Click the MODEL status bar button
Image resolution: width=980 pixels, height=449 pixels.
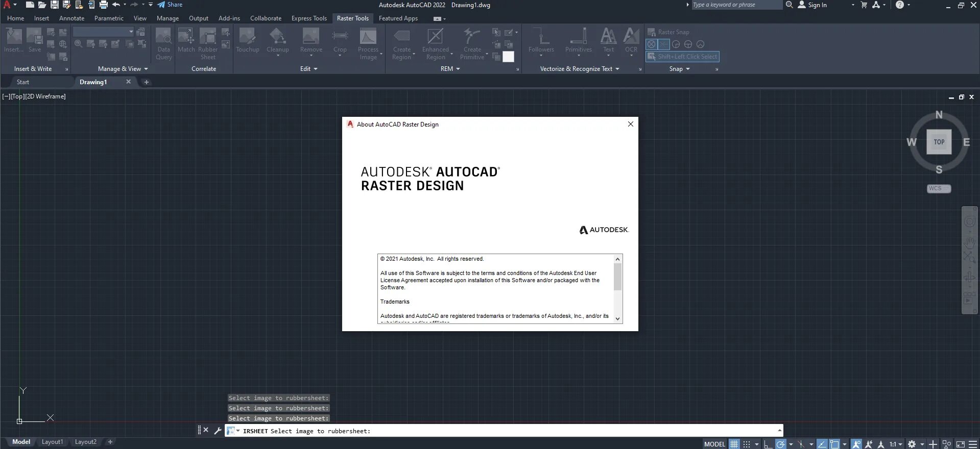click(714, 444)
